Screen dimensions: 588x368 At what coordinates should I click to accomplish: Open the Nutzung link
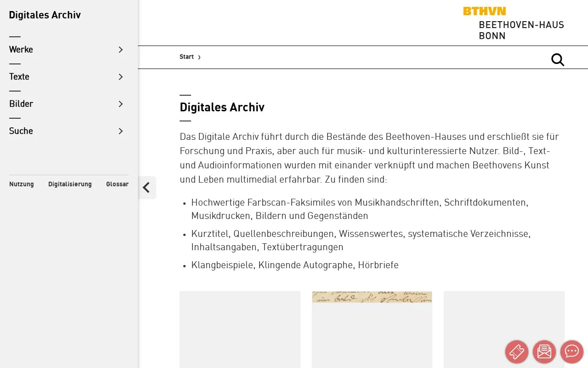[22, 184]
